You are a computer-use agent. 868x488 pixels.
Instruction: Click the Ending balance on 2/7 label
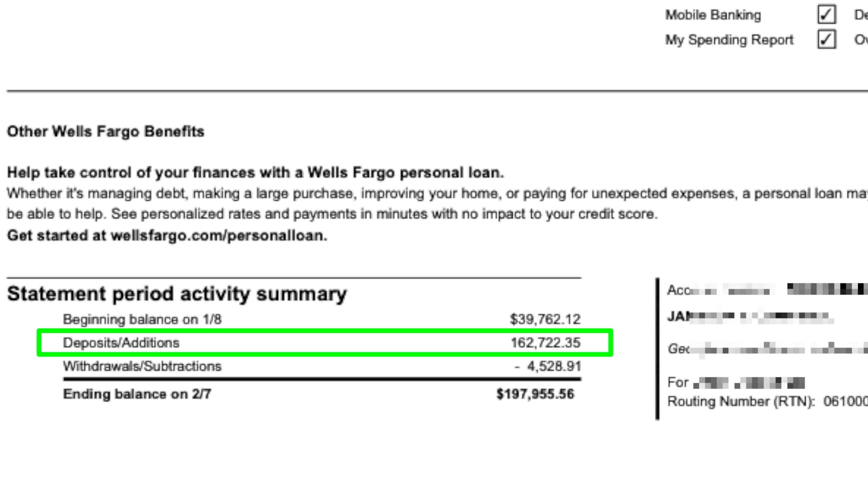pos(137,394)
